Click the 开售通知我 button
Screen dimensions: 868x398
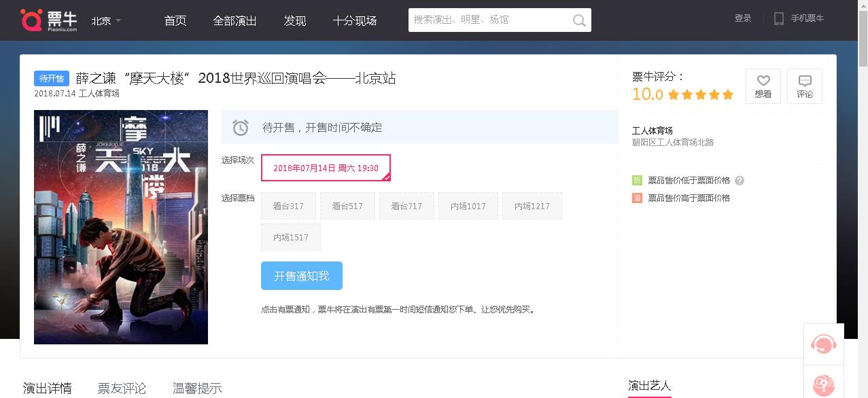click(301, 276)
